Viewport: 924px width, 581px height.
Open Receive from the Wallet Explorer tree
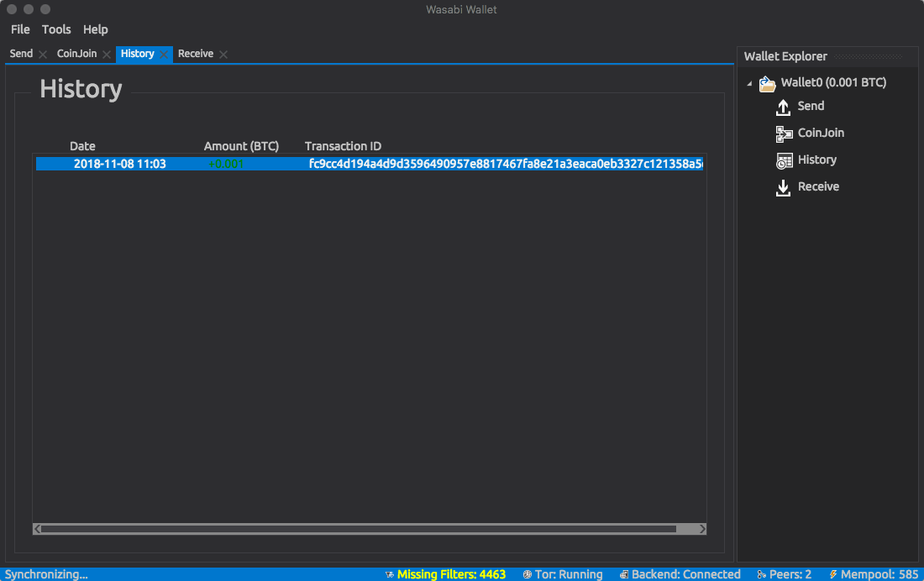tap(818, 186)
